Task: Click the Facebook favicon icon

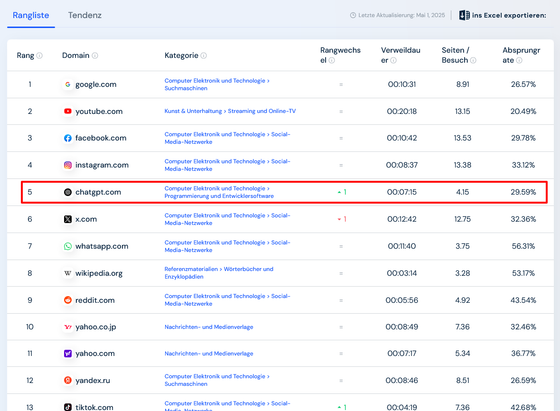Action: click(68, 138)
